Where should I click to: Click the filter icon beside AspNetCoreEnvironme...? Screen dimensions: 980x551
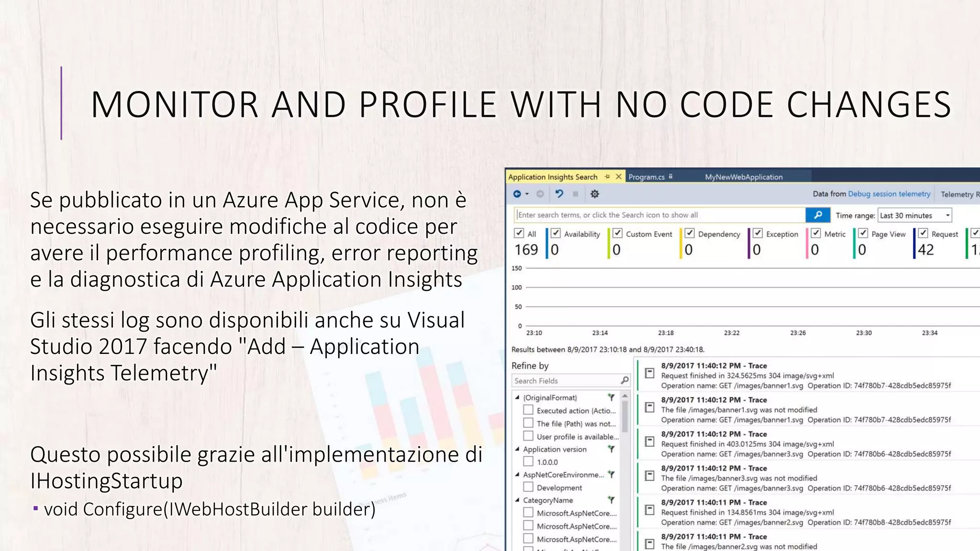point(611,474)
